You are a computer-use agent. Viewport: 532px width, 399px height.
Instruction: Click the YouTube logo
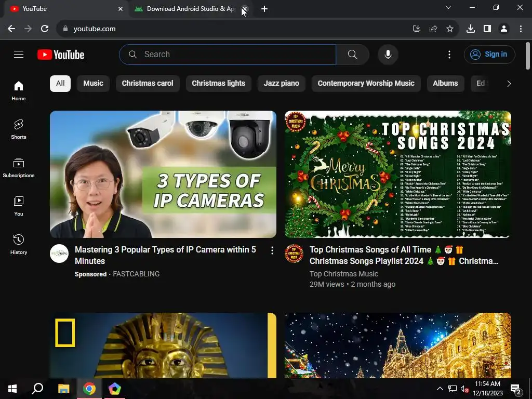click(61, 55)
